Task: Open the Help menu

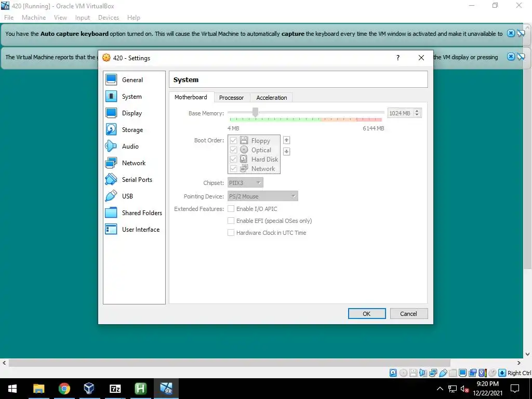Action: coord(134,17)
